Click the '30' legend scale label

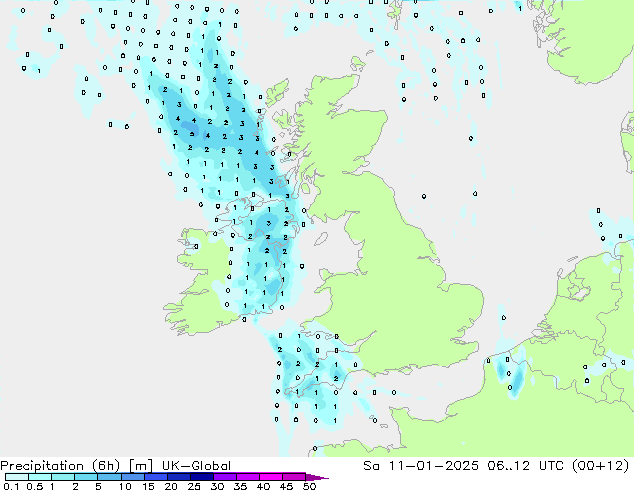click(217, 486)
